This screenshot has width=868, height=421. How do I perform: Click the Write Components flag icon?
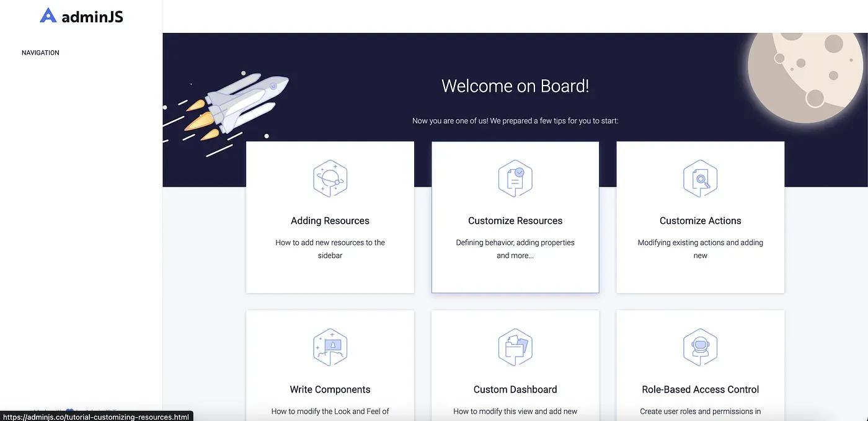pyautogui.click(x=330, y=347)
